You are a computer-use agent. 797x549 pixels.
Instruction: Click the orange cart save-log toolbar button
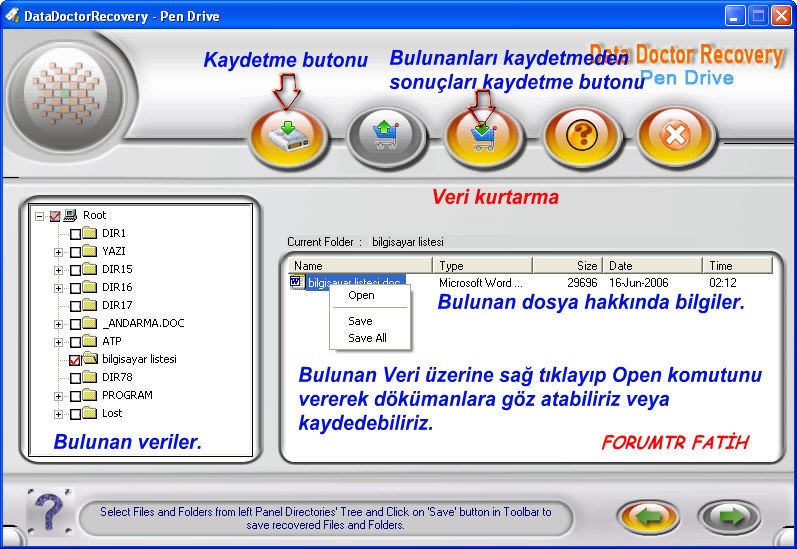[x=483, y=137]
